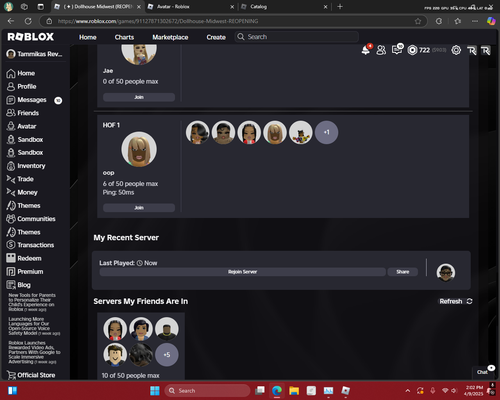Click the friends icon in top bar
The height and width of the screenshot is (400, 500).
pyautogui.click(x=381, y=50)
